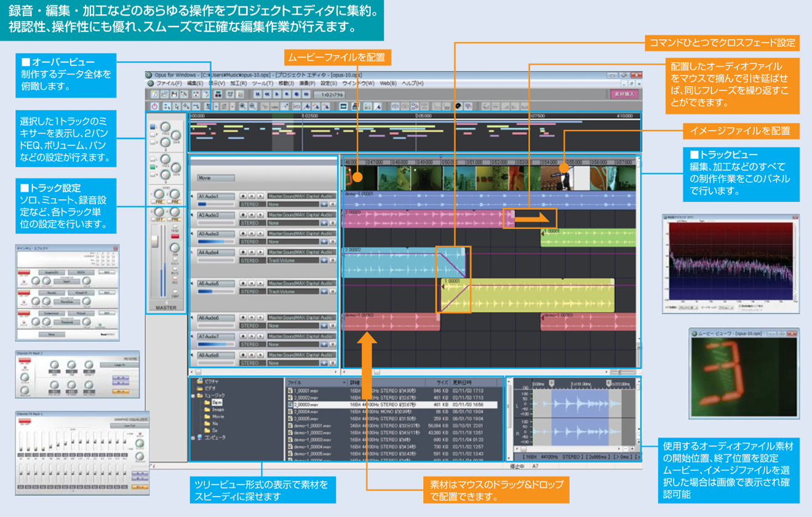Click the record button in transport toolbar
Viewport: 812px width, 517px height.
click(x=297, y=94)
